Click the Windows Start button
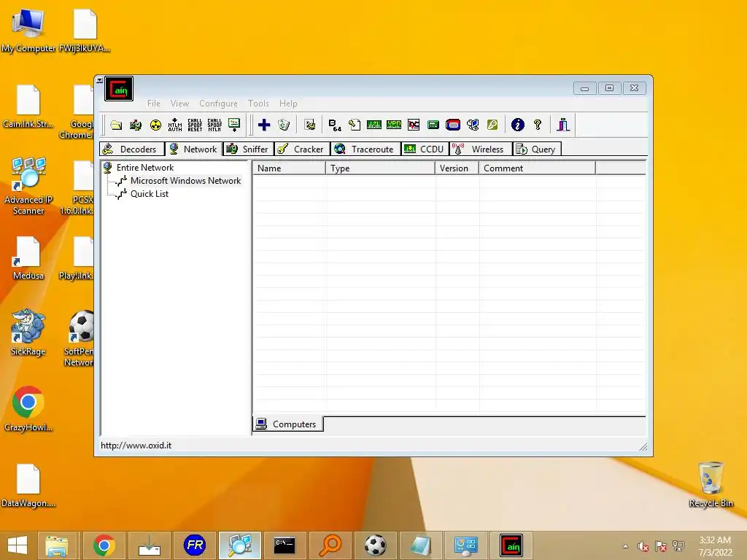This screenshot has height=560, width=747. point(18,545)
